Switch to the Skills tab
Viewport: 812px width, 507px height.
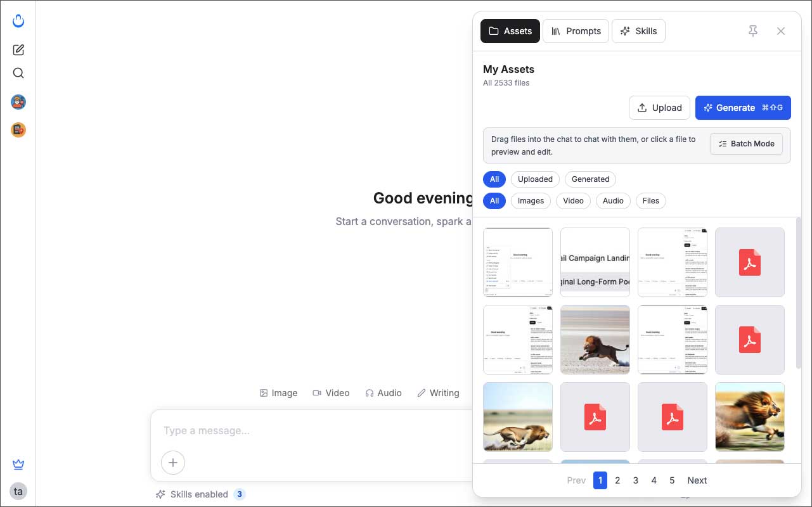coord(638,31)
